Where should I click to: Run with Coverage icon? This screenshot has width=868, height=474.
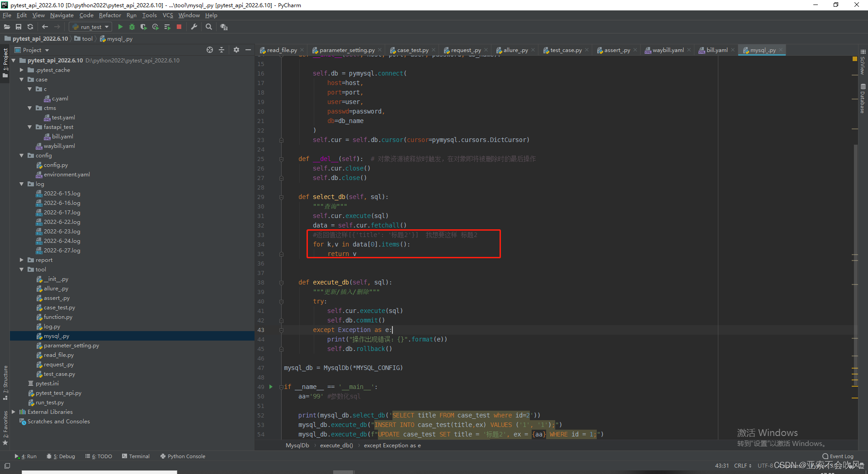(144, 27)
